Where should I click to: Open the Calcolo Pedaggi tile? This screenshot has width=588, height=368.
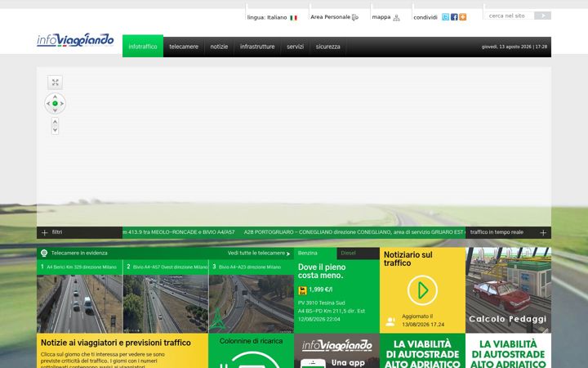(508, 290)
